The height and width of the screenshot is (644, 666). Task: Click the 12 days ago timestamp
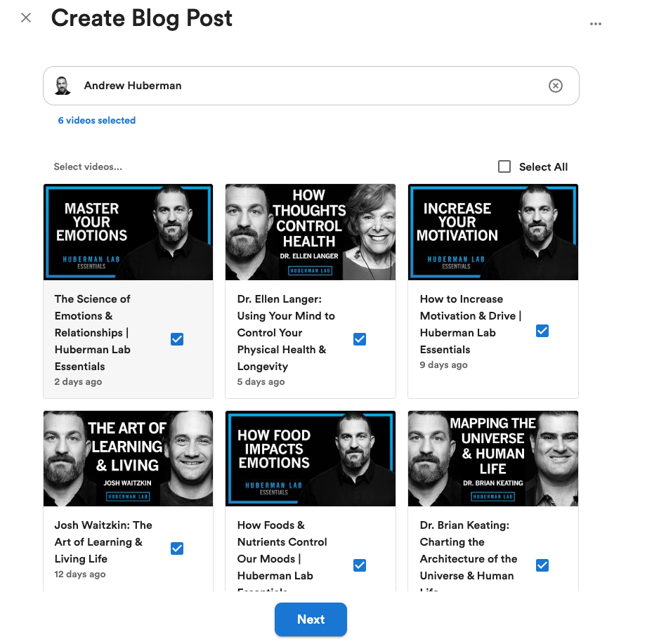coord(80,574)
